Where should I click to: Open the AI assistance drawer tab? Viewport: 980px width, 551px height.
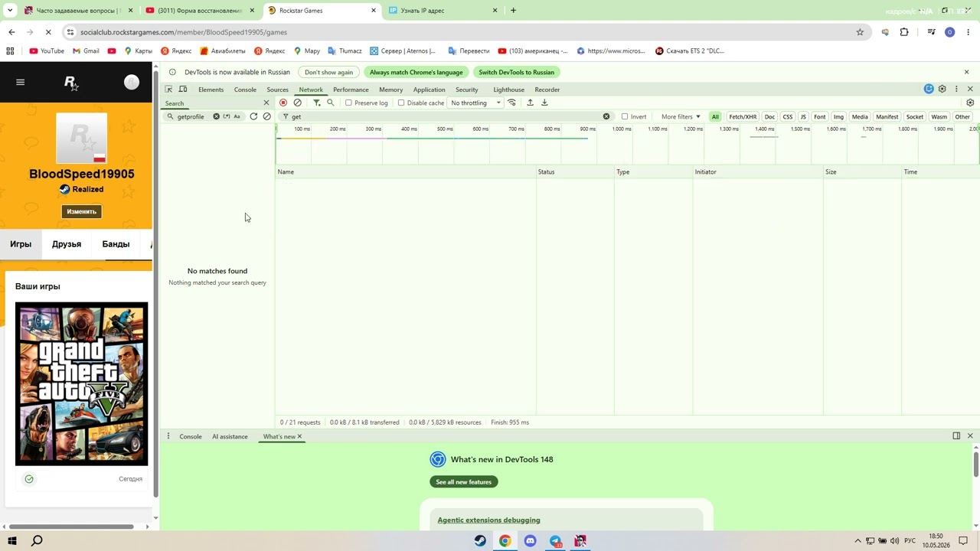(230, 436)
